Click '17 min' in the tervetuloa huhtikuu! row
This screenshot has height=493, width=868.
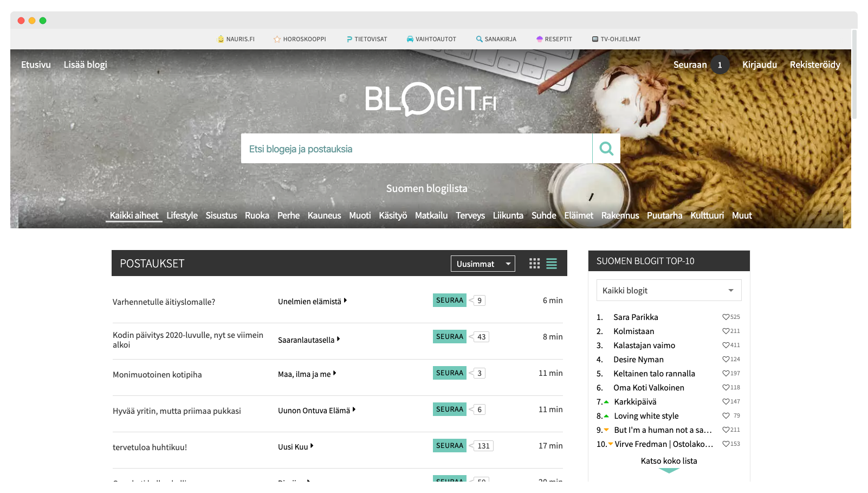(550, 446)
